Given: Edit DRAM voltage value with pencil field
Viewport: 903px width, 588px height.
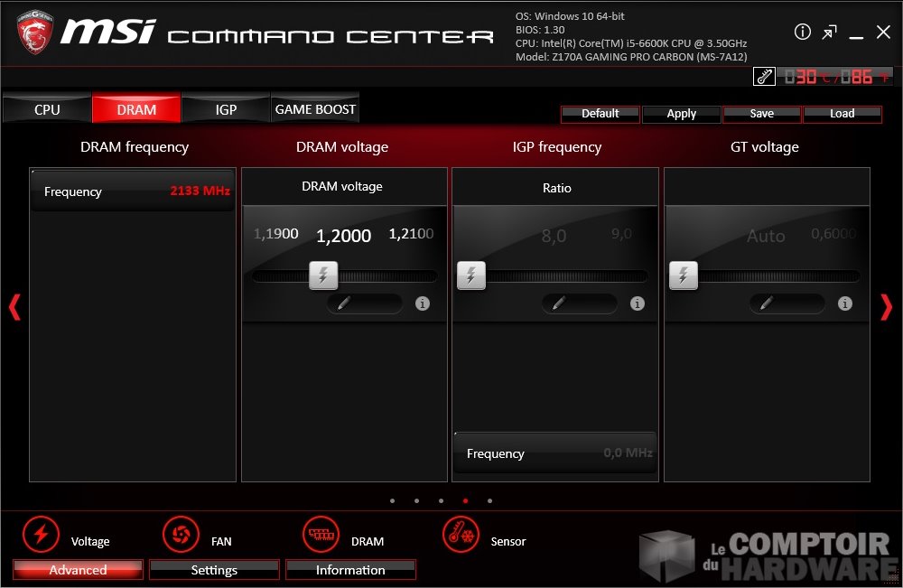Looking at the screenshot, I should pyautogui.click(x=365, y=303).
